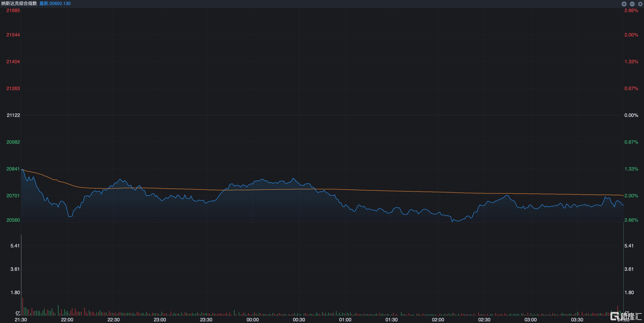Click the red 2.00% percent label
Viewport: 644px width, 323px height.
[631, 35]
